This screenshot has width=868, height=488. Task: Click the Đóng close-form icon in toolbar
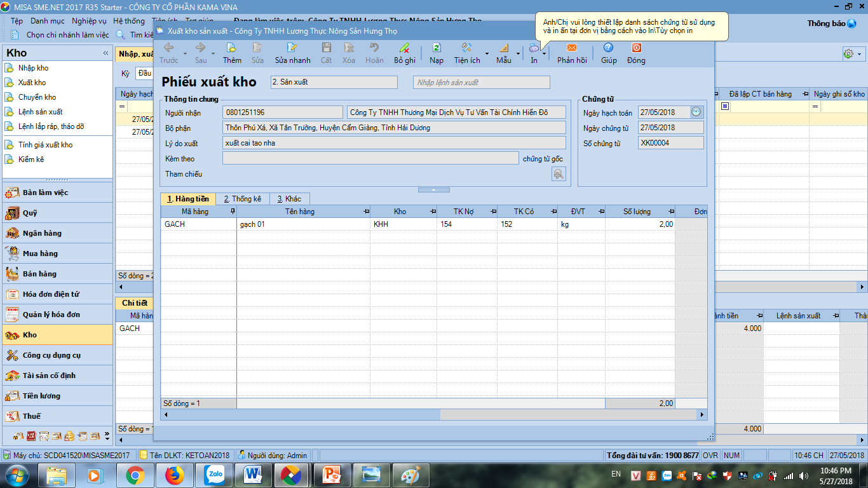(x=636, y=48)
